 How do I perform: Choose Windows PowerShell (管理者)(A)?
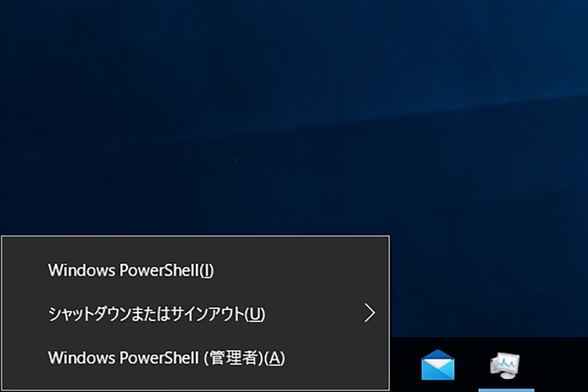click(x=196, y=358)
